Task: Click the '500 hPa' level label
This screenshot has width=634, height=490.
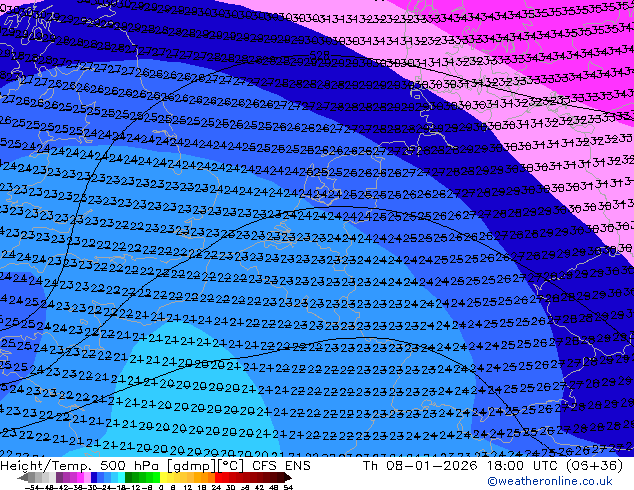Action: click(130, 466)
